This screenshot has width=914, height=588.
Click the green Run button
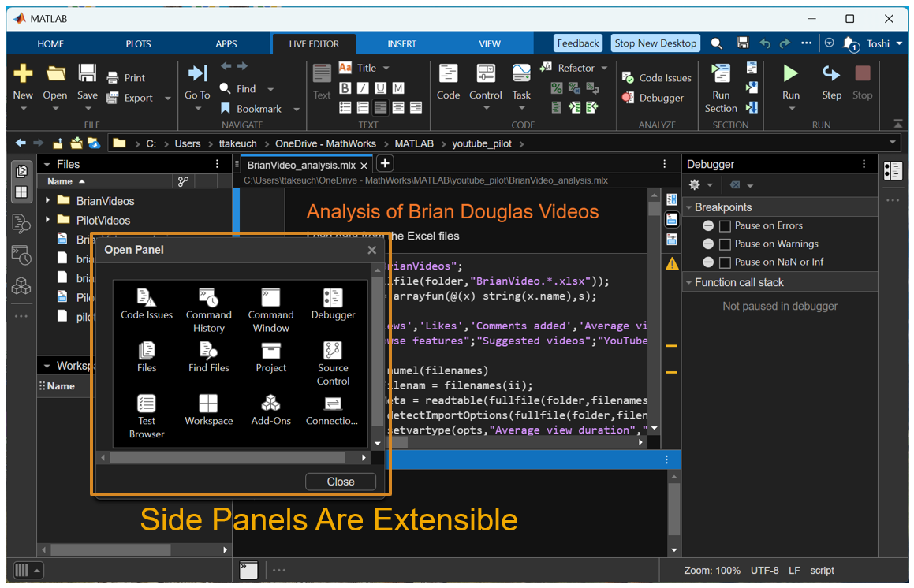[790, 73]
